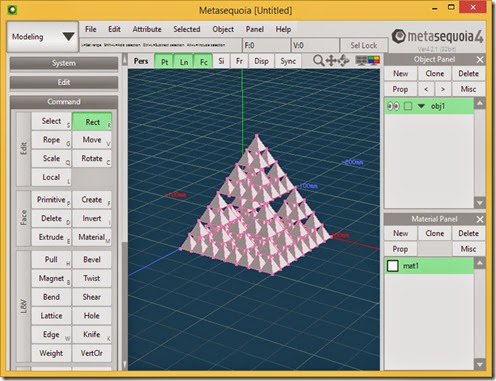Toggle Sync view option
This screenshot has height=381, width=496.
tap(288, 61)
